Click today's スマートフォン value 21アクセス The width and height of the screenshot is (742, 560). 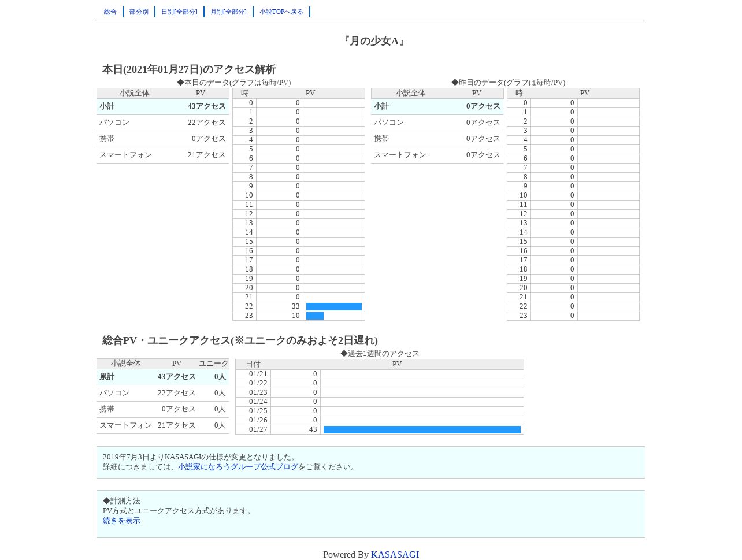[x=207, y=155]
